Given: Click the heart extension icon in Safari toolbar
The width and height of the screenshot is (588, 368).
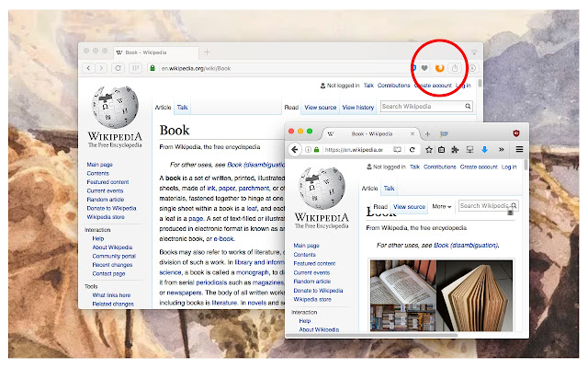Looking at the screenshot, I should [424, 68].
